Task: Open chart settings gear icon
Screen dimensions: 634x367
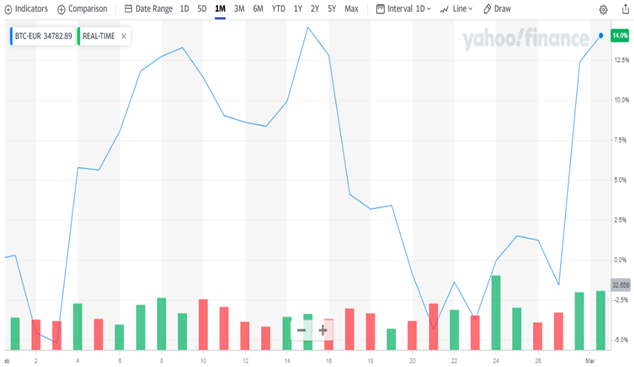Action: pyautogui.click(x=603, y=10)
